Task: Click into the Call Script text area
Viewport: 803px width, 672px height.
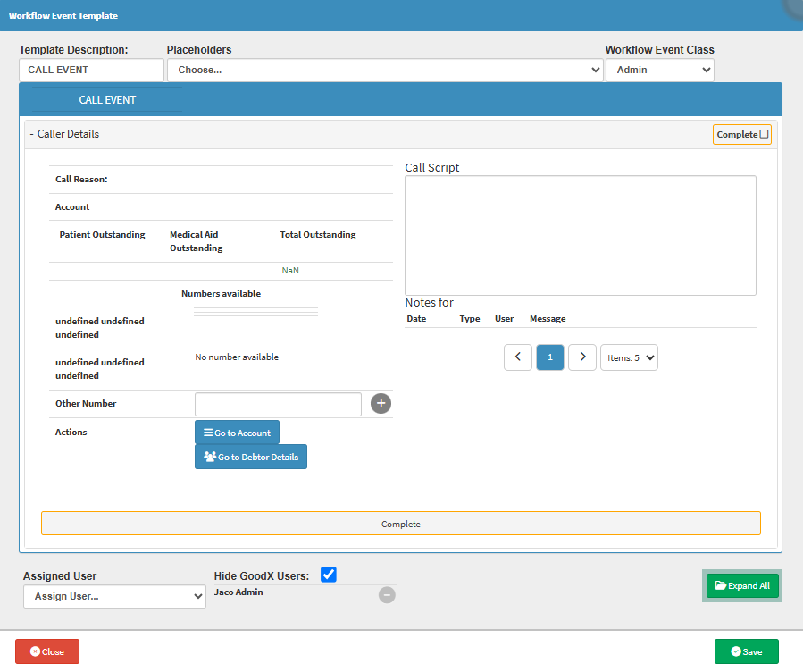Action: (x=580, y=235)
